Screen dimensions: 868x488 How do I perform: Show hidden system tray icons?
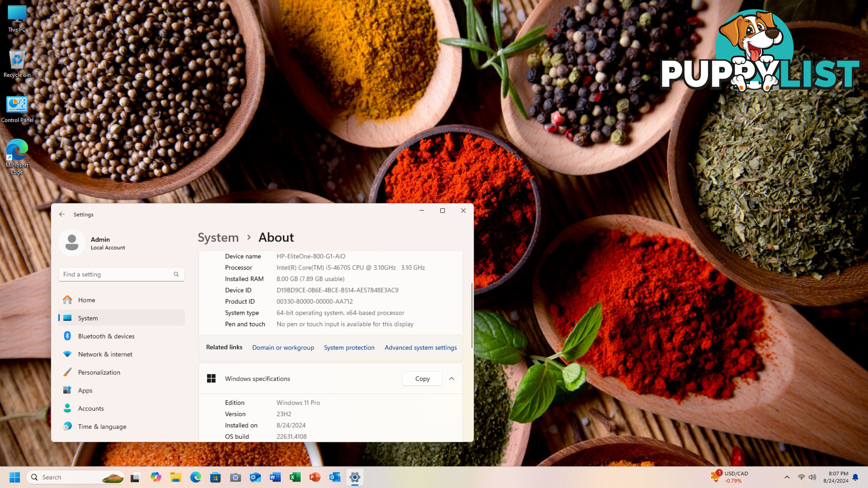coord(787,477)
